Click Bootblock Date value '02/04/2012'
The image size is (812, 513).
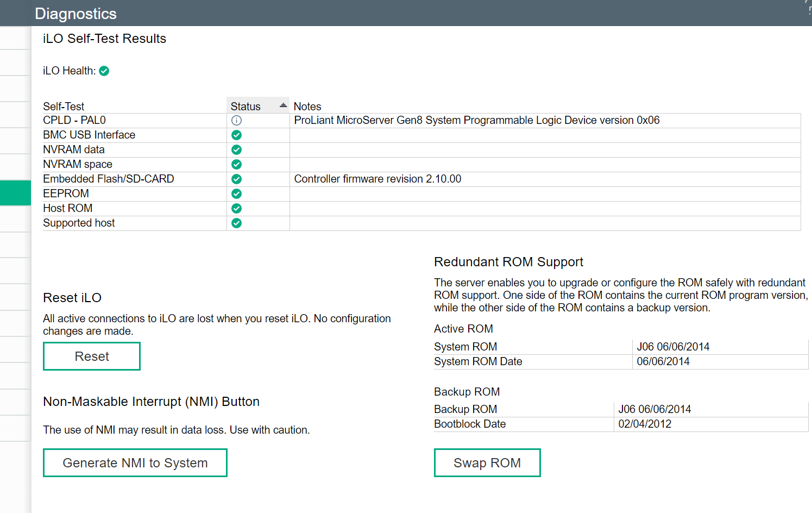(645, 424)
